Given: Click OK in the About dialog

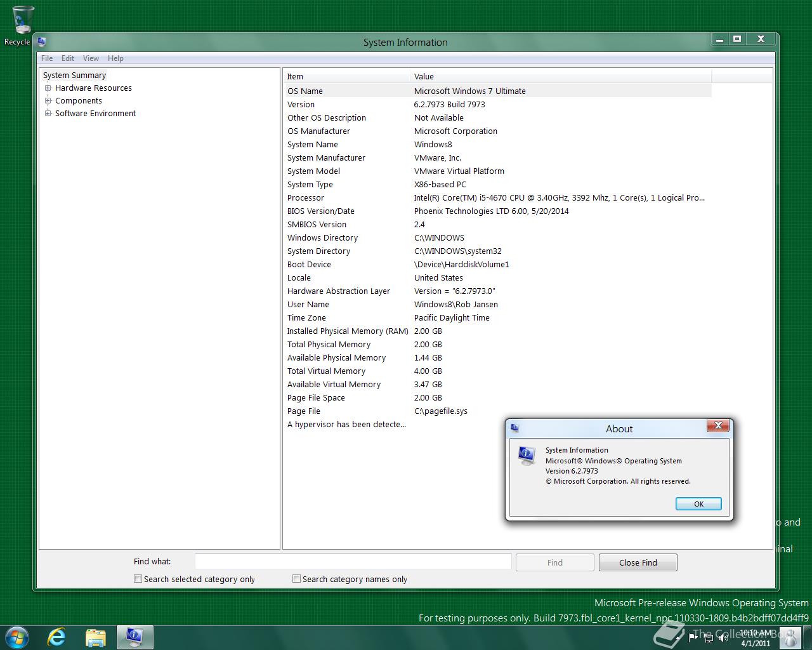Looking at the screenshot, I should tap(698, 503).
